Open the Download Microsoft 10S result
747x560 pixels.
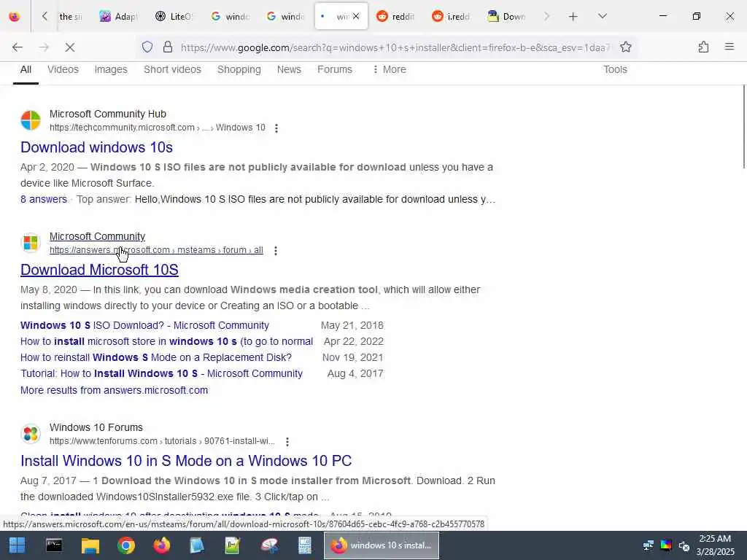(99, 270)
